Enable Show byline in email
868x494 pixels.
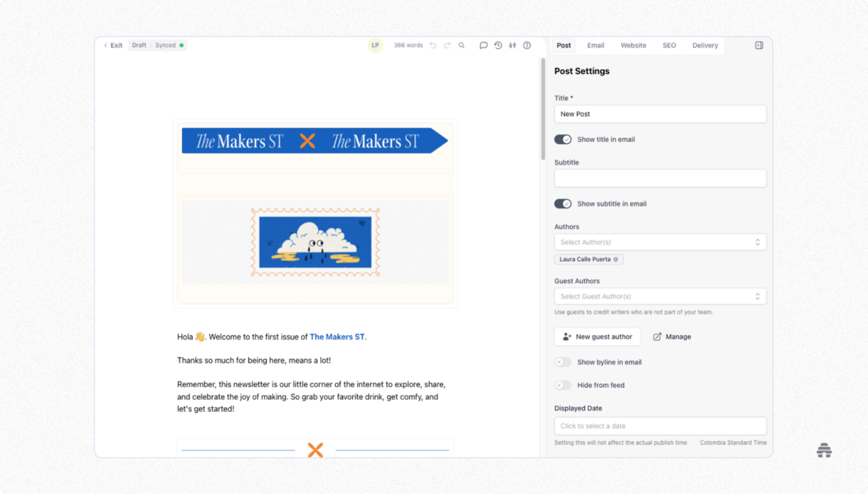pyautogui.click(x=563, y=362)
